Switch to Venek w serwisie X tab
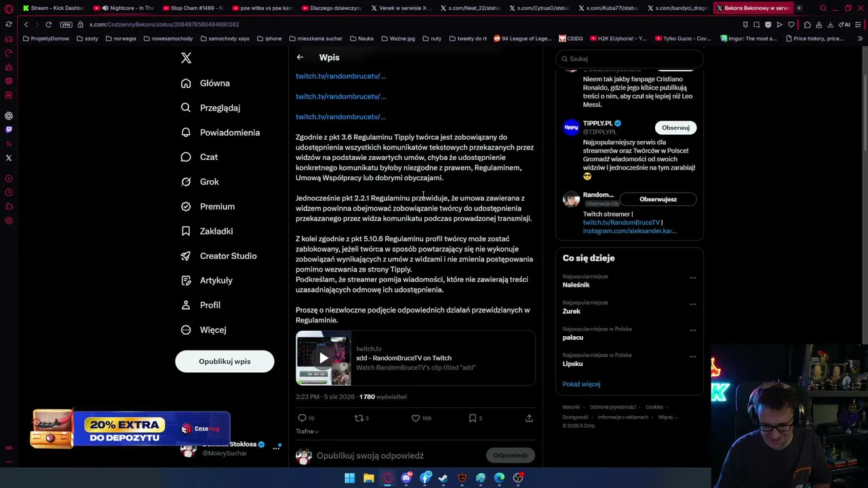Screen dimensions: 868x488 click(400, 8)
